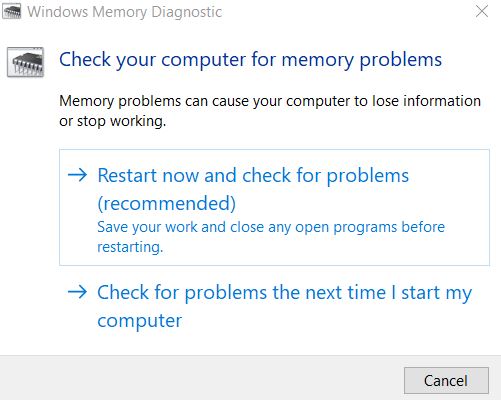
Task: Click the (recommended) label under Restart now
Action: [167, 203]
